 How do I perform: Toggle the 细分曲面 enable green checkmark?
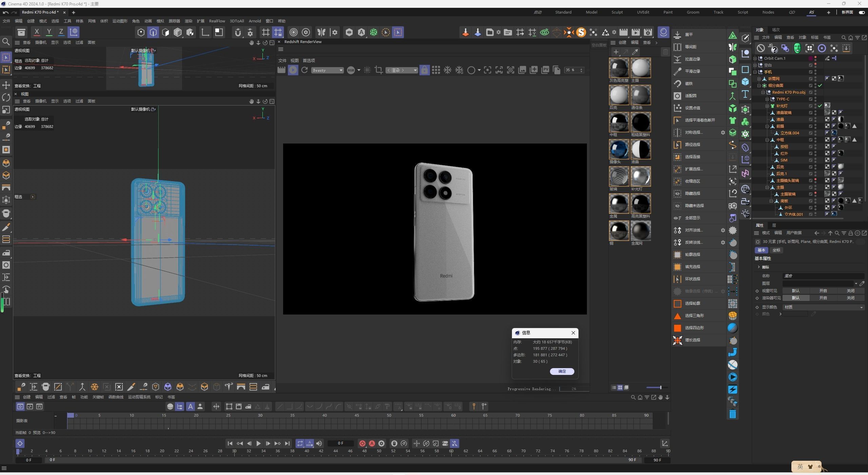(x=820, y=85)
